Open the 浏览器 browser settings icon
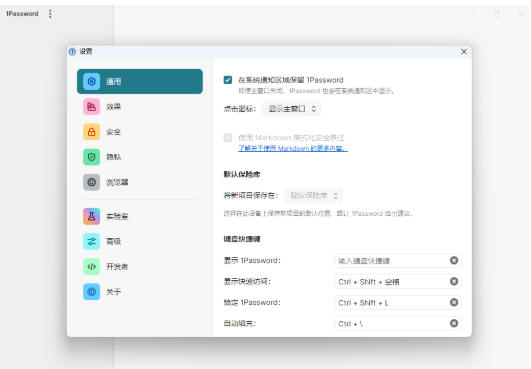 coord(91,182)
